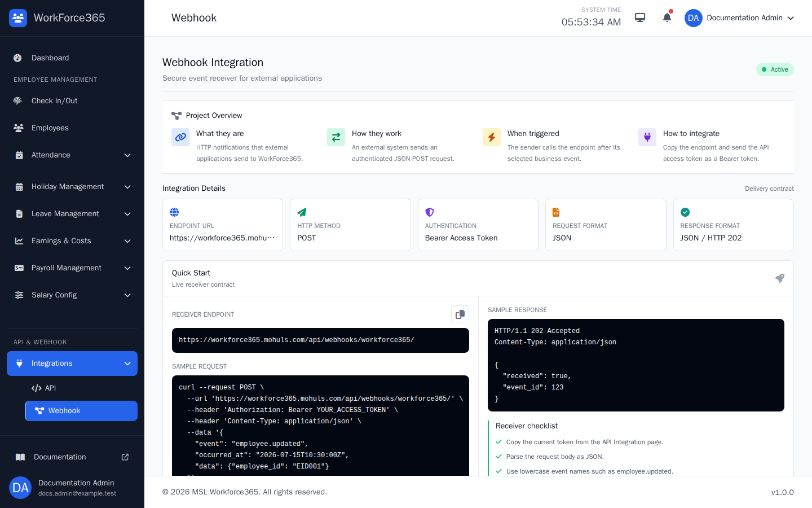Image resolution: width=812 pixels, height=508 pixels.
Task: Click the monitor display icon in header
Action: pos(640,17)
